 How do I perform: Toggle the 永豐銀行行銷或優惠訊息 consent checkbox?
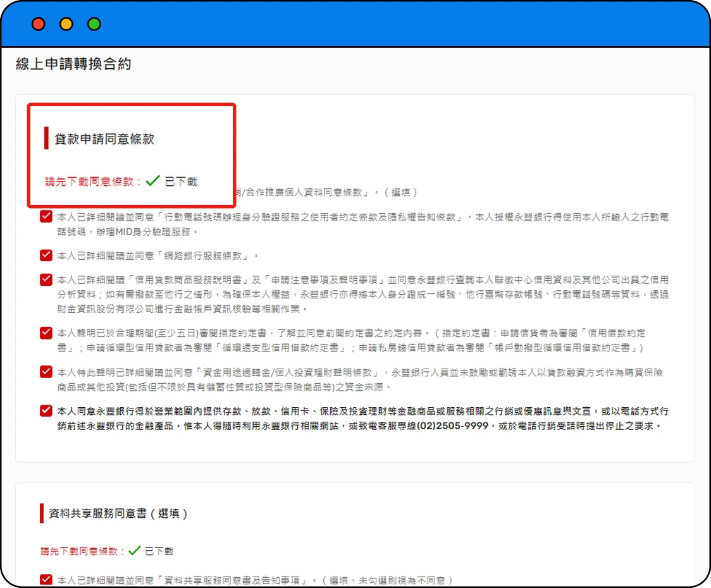(x=46, y=411)
